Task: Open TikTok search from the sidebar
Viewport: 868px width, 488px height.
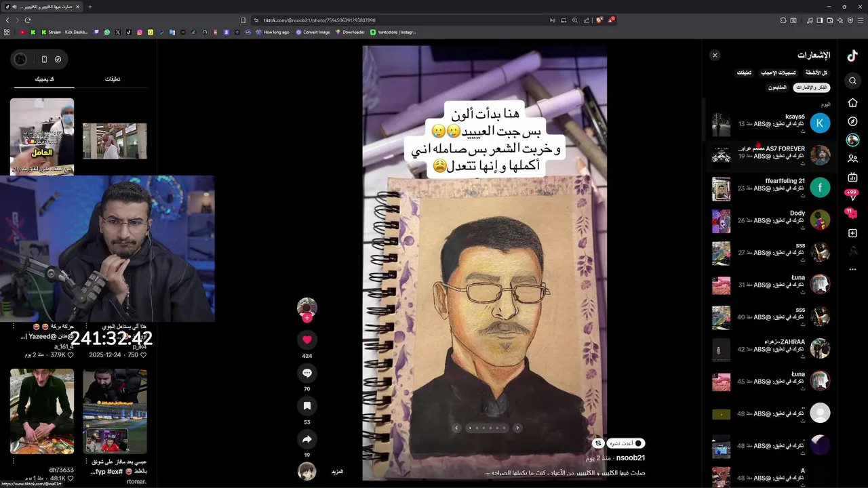Action: pyautogui.click(x=852, y=81)
